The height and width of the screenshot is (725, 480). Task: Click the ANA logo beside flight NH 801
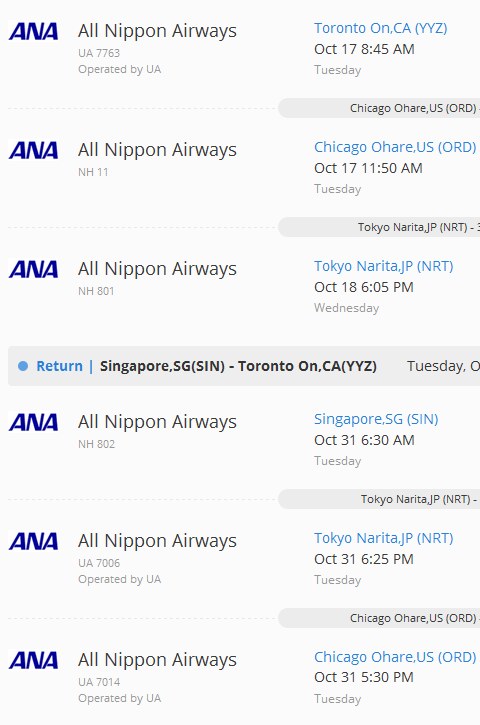[x=33, y=269]
